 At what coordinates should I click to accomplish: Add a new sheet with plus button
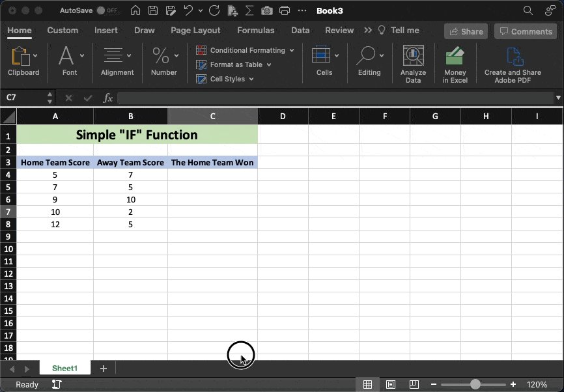[x=104, y=369]
